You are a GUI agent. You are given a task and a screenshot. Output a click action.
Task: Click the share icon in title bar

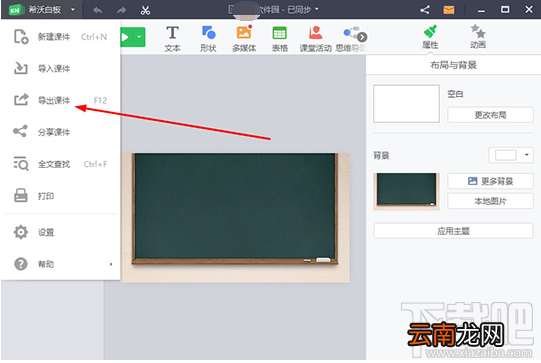(x=425, y=10)
